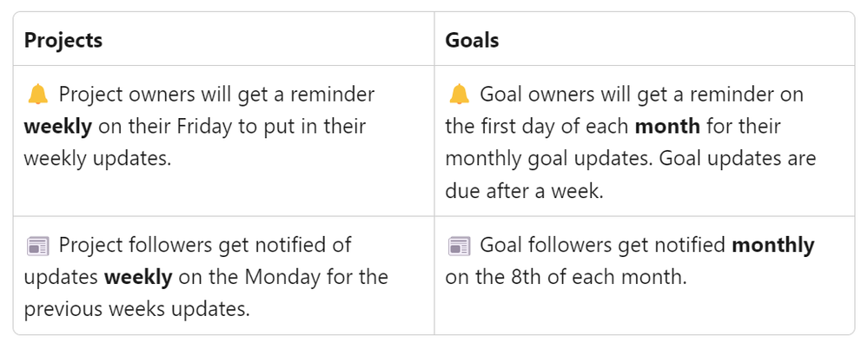Click the text 'previous weeks updates.'
Image resolution: width=868 pixels, height=349 pixels.
click(x=136, y=309)
